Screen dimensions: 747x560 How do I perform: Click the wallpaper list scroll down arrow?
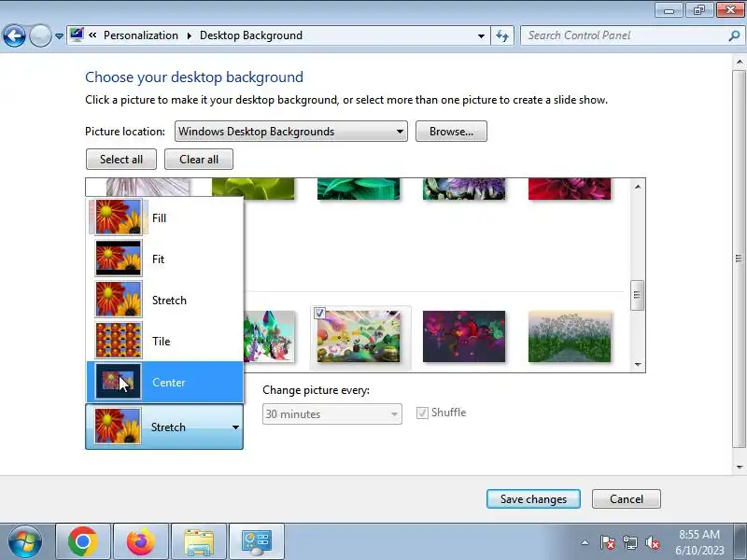pyautogui.click(x=638, y=364)
